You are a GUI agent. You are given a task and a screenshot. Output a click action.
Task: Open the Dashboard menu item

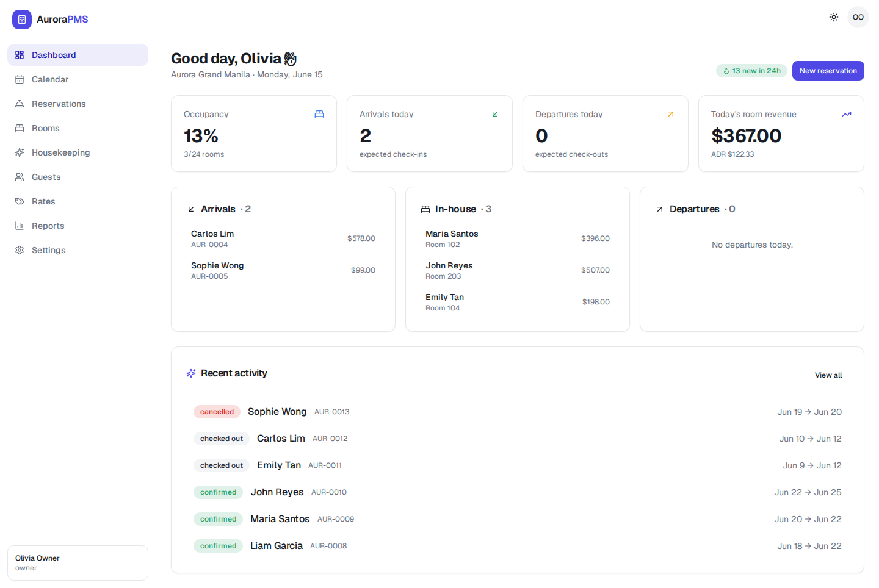pyautogui.click(x=78, y=55)
